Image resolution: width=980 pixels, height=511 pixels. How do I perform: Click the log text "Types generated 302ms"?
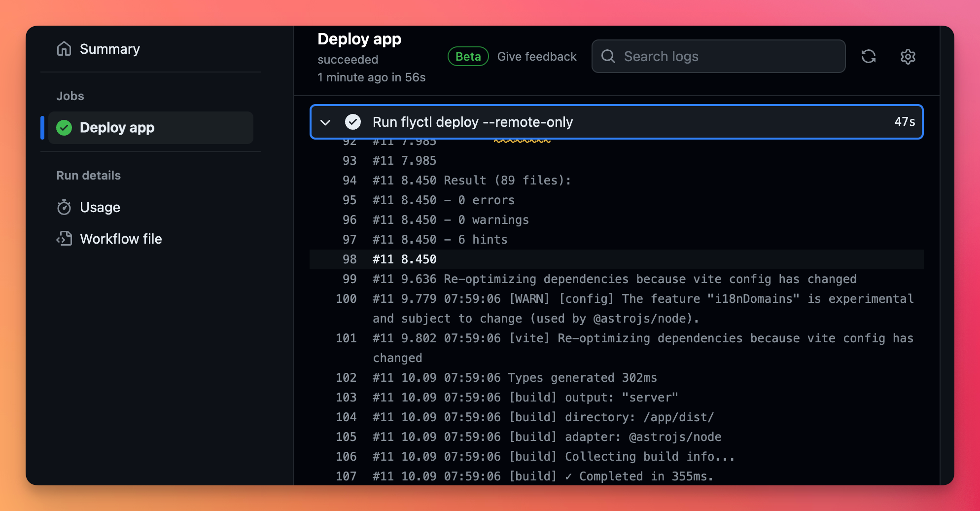[582, 378]
